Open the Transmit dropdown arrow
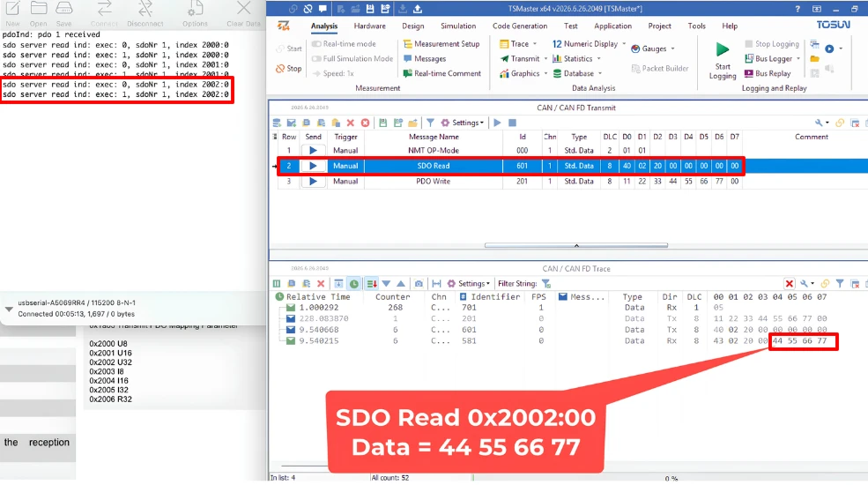 545,59
